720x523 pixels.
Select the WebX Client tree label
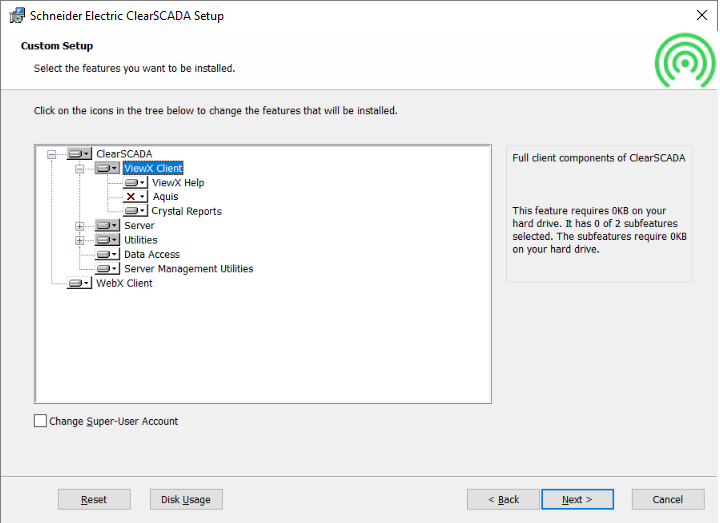pos(124,283)
